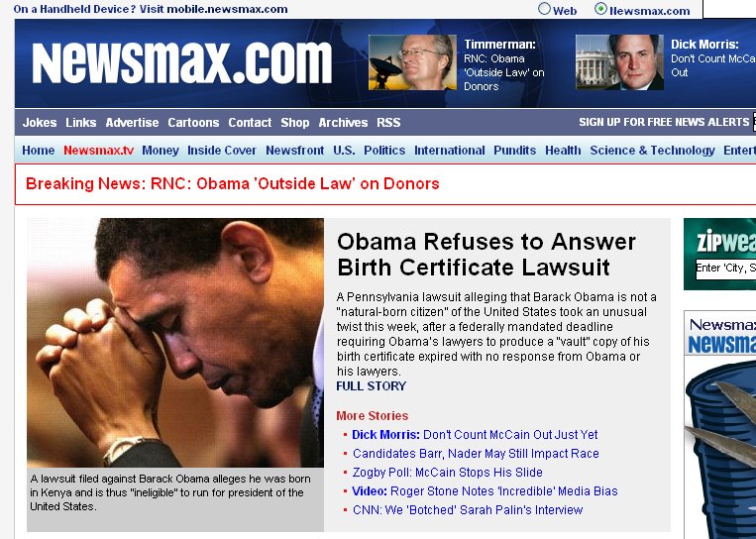Open the Roger Stone media bias video link
Image resolution: width=756 pixels, height=539 pixels.
click(485, 491)
